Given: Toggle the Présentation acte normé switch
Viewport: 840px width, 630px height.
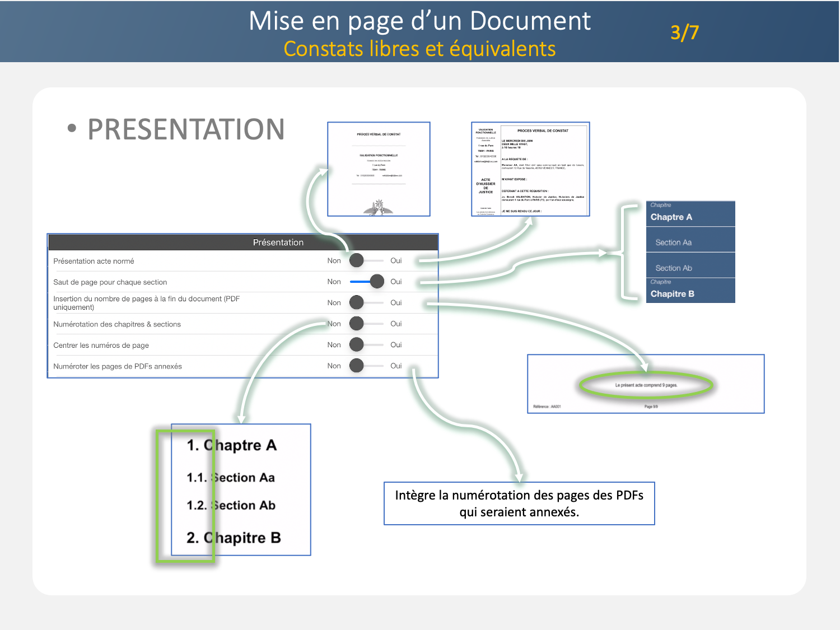Looking at the screenshot, I should tap(366, 260).
